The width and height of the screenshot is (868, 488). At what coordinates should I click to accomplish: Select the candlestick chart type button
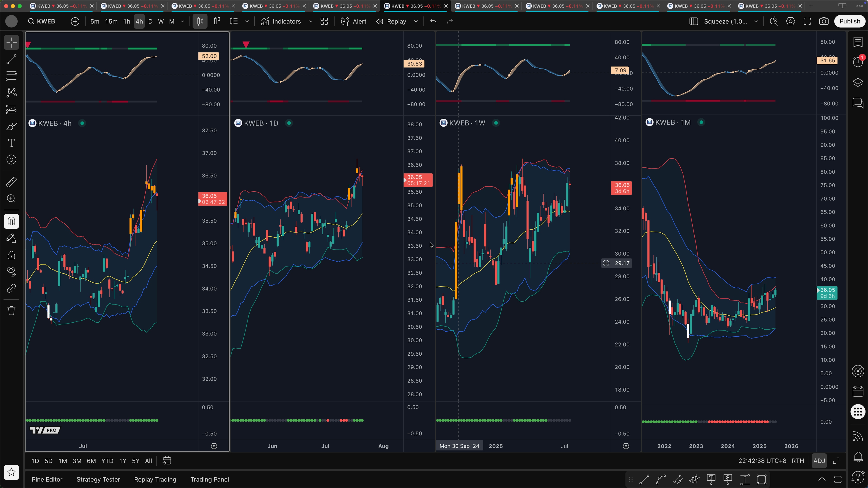200,21
